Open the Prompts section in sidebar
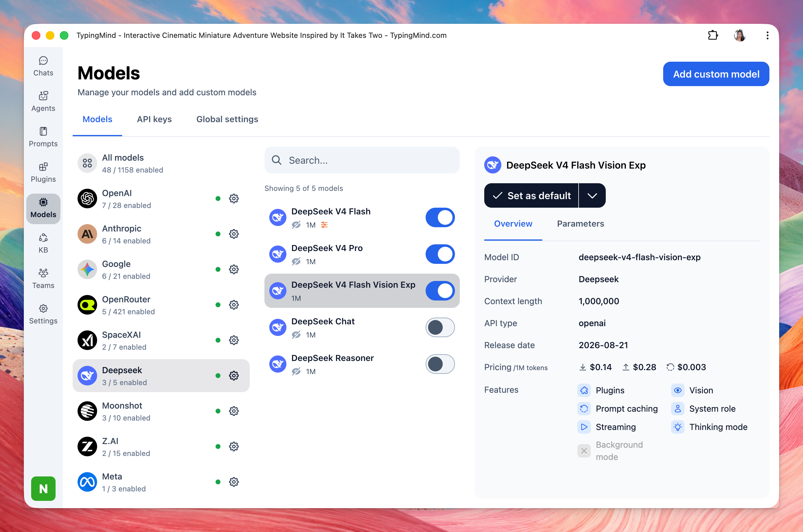Screen dimensions: 803x532 point(43,137)
